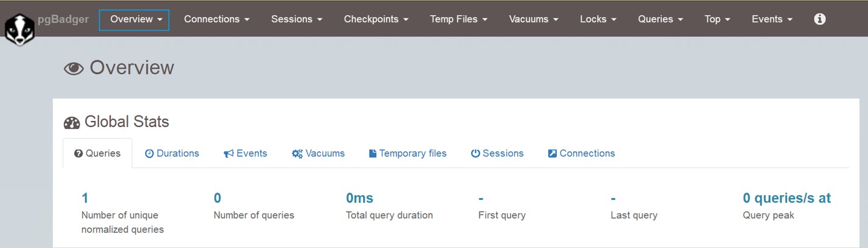Click the Connections tab arrow-box icon
This screenshot has width=868, height=248.
pyautogui.click(x=553, y=154)
